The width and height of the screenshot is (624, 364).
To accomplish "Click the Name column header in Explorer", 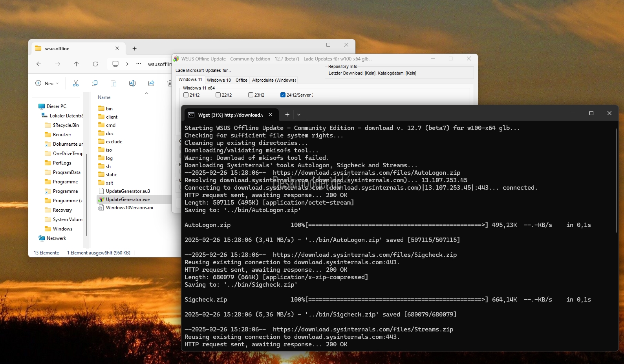I will tap(104, 97).
